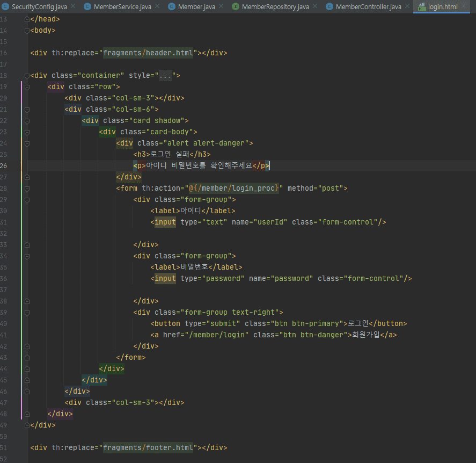The width and height of the screenshot is (476, 463).
Task: Close the Member.java tab
Action: pyautogui.click(x=221, y=6)
